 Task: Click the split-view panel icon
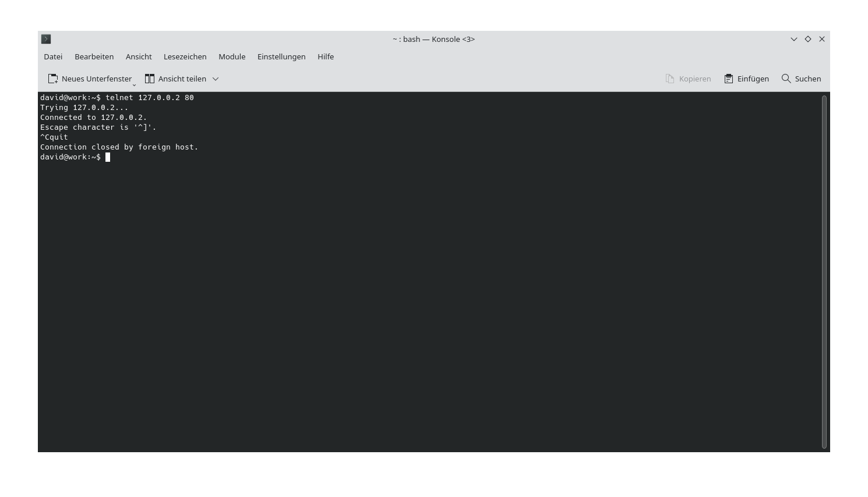tap(149, 78)
